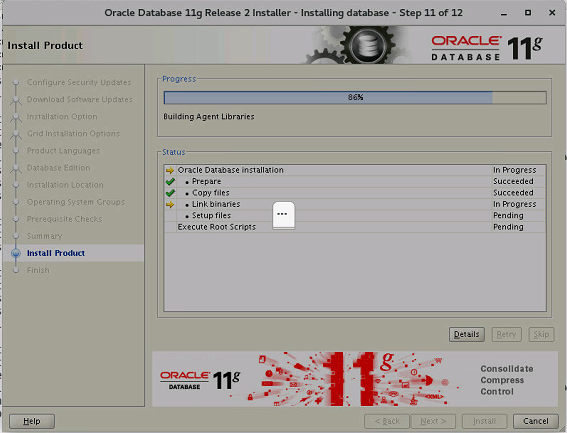The width and height of the screenshot is (567, 433).
Task: Click the ellipsis tooltip popup
Action: pos(284,215)
